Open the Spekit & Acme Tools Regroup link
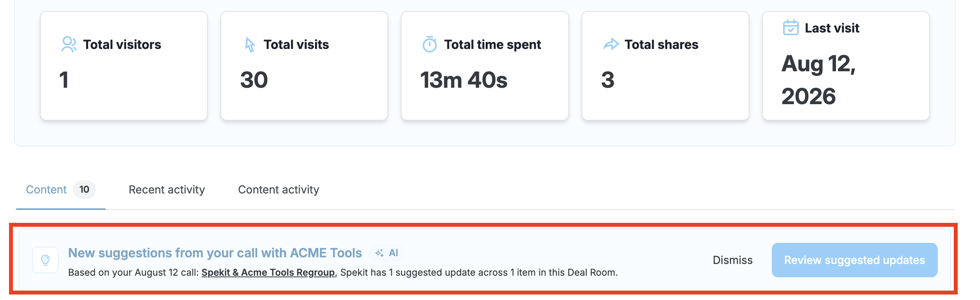Viewport: 980px width, 300px height. pos(268,272)
